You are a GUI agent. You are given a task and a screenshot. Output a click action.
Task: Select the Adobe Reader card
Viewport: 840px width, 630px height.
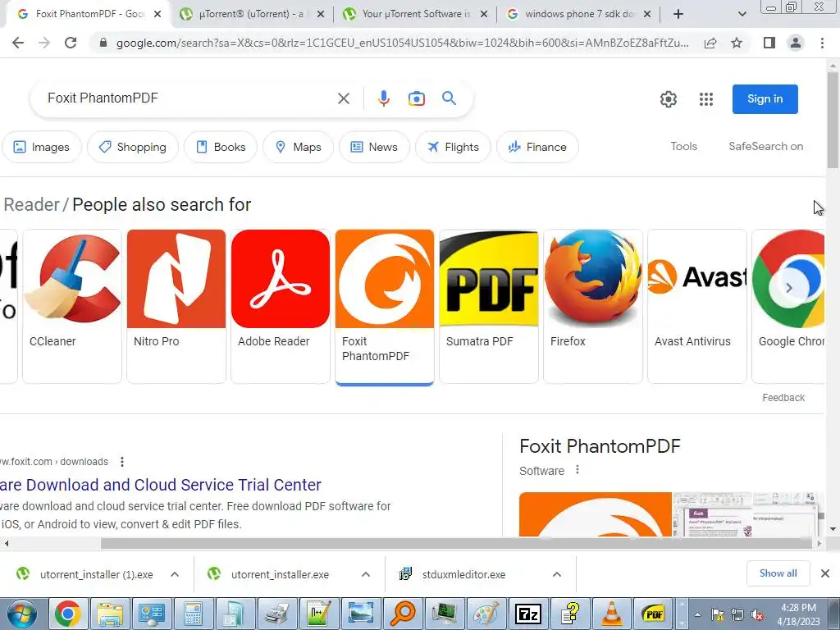(x=281, y=307)
